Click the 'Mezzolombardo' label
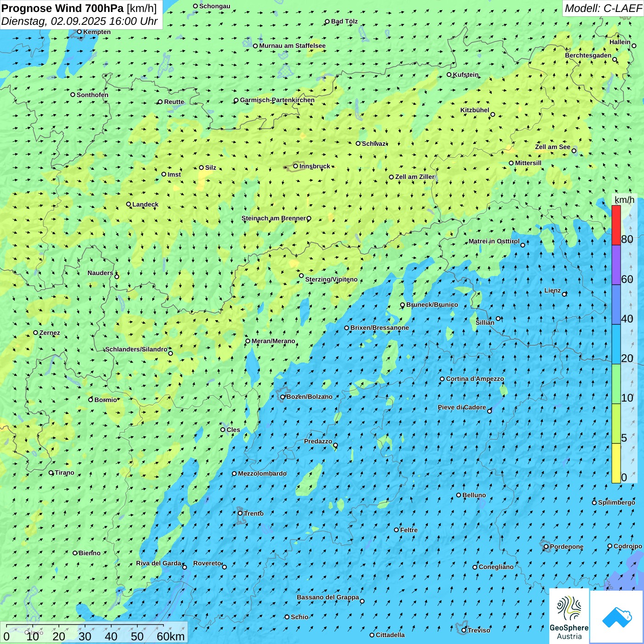Screen dimensions: 644x644 point(262,473)
